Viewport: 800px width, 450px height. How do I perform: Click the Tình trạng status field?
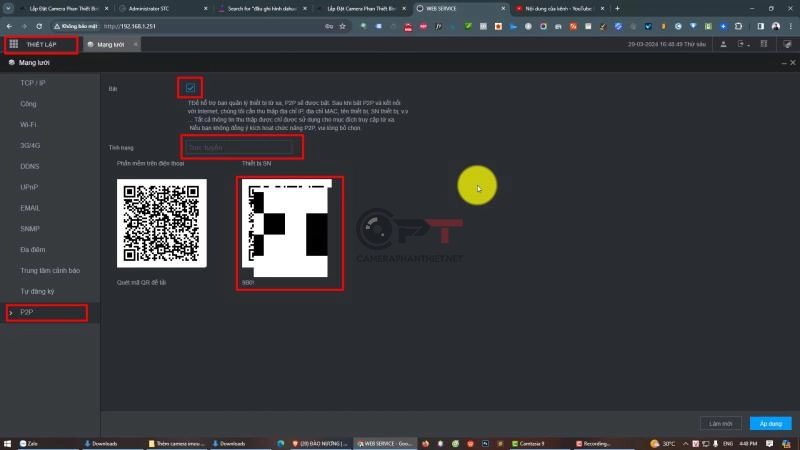click(x=241, y=148)
